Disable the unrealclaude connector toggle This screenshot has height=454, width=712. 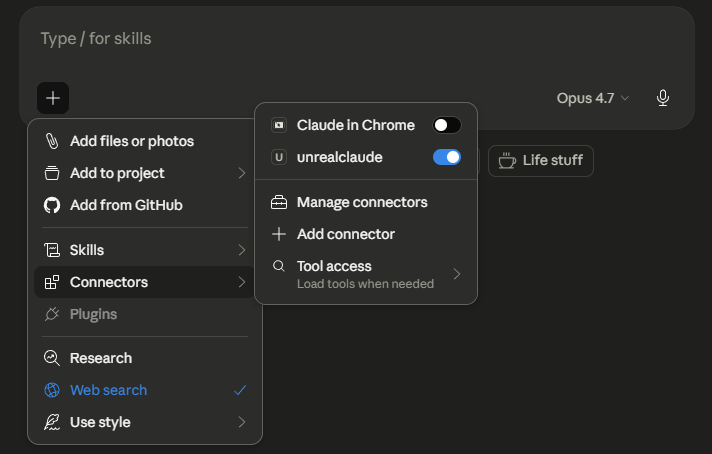point(447,157)
